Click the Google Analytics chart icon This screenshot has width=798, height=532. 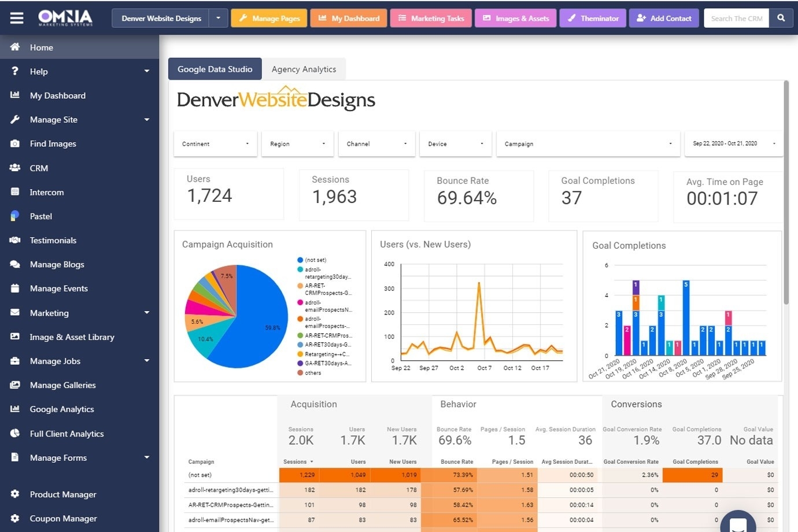coord(15,409)
